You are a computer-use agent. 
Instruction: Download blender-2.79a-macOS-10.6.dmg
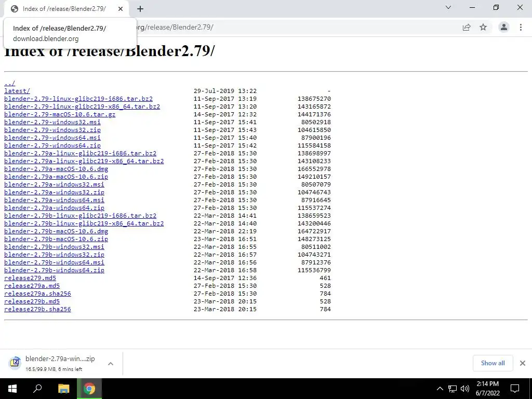(56, 169)
